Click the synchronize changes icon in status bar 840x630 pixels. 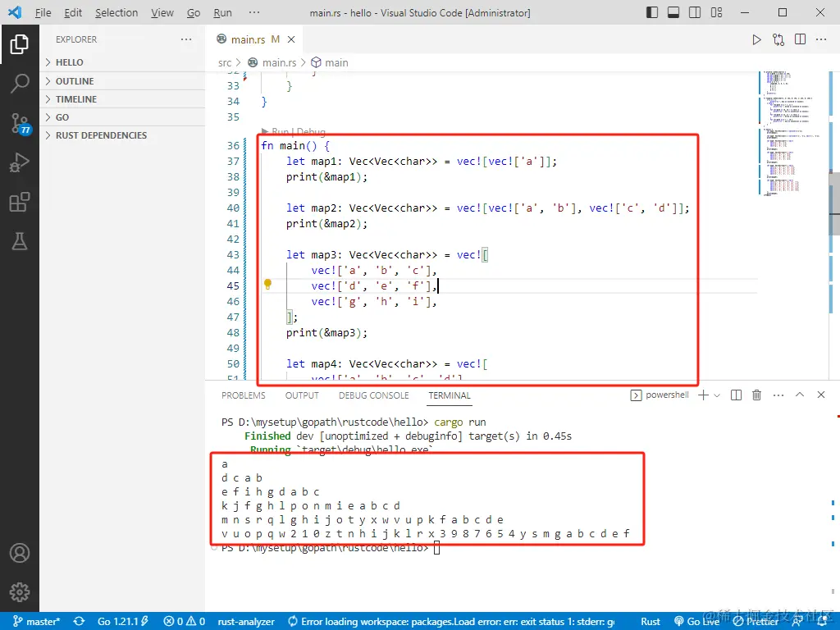click(x=80, y=622)
